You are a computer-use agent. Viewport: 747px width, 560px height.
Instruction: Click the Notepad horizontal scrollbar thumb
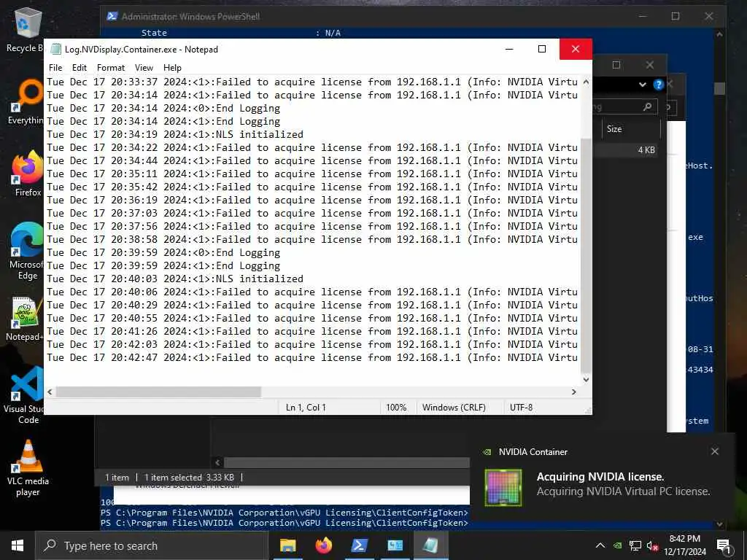158,392
